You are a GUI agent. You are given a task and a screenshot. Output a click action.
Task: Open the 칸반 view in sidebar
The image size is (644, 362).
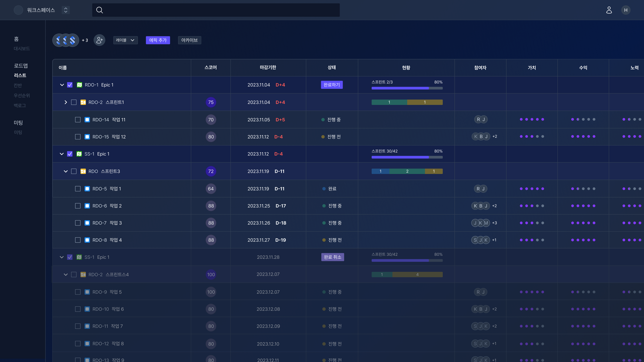coord(18,85)
